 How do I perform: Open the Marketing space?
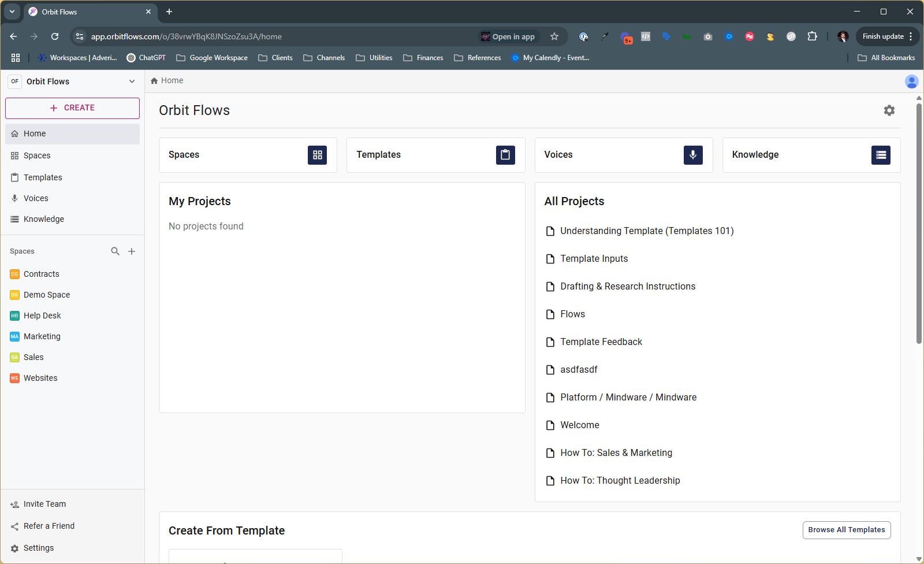tap(42, 336)
